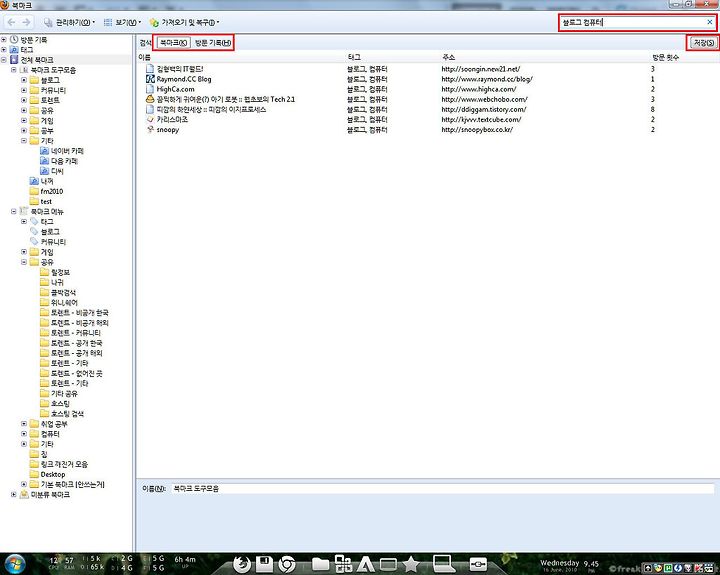Expand the 미분류 북마크 node
Screen dimensions: 720x575
pyautogui.click(x=14, y=494)
